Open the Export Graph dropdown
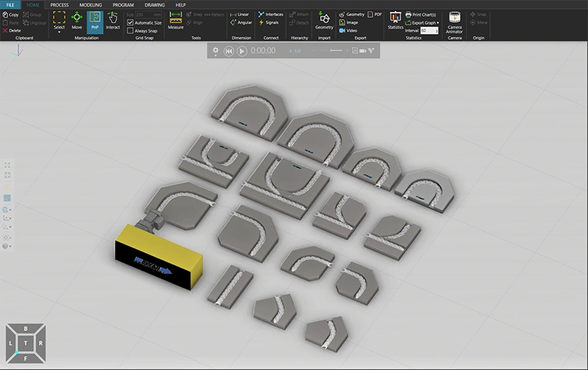 pyautogui.click(x=423, y=23)
